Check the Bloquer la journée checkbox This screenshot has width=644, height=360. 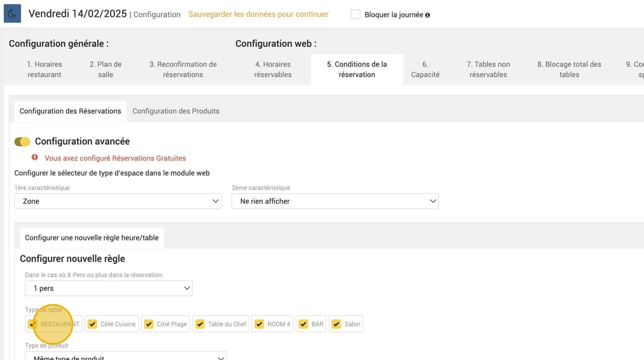pyautogui.click(x=355, y=14)
